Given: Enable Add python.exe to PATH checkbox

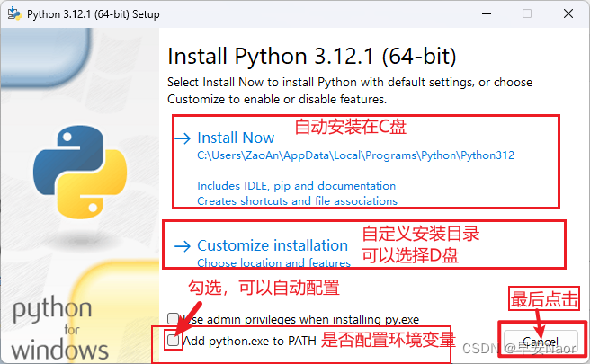Looking at the screenshot, I should pyautogui.click(x=173, y=341).
